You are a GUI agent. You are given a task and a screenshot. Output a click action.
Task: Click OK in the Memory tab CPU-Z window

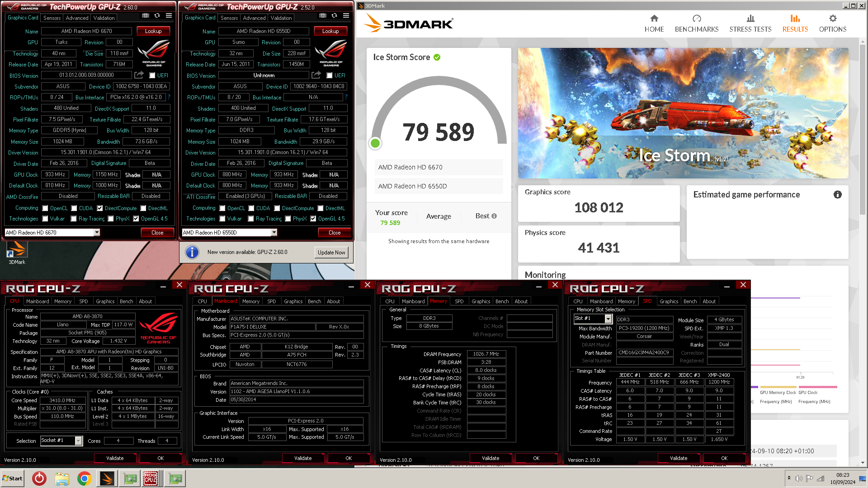536,458
